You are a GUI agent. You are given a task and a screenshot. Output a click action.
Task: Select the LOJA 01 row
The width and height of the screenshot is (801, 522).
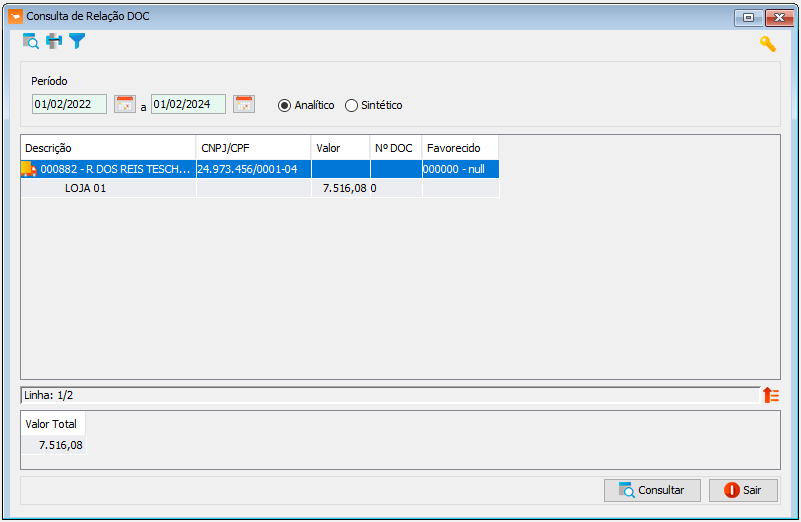[x=260, y=188]
